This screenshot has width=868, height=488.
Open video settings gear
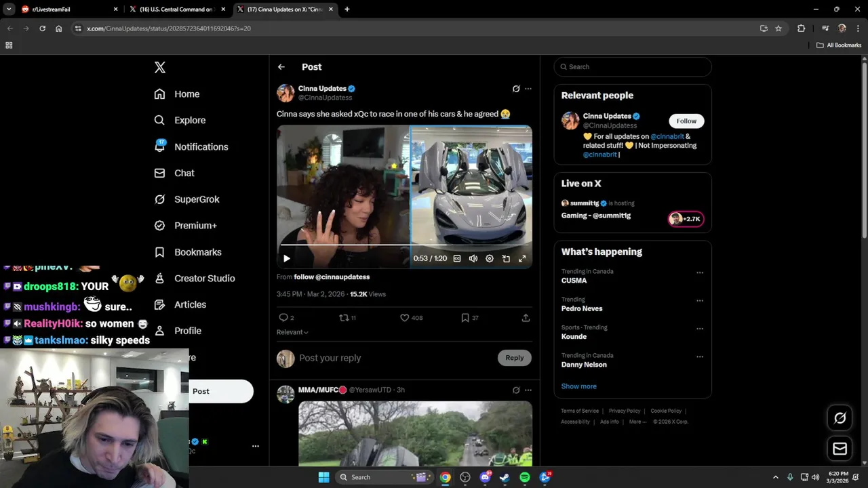click(x=490, y=258)
